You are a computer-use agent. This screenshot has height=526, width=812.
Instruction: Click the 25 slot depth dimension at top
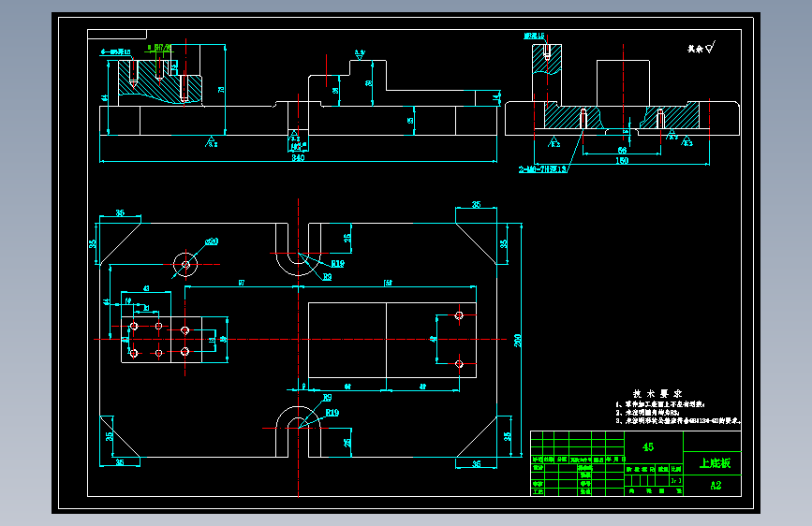pos(347,238)
